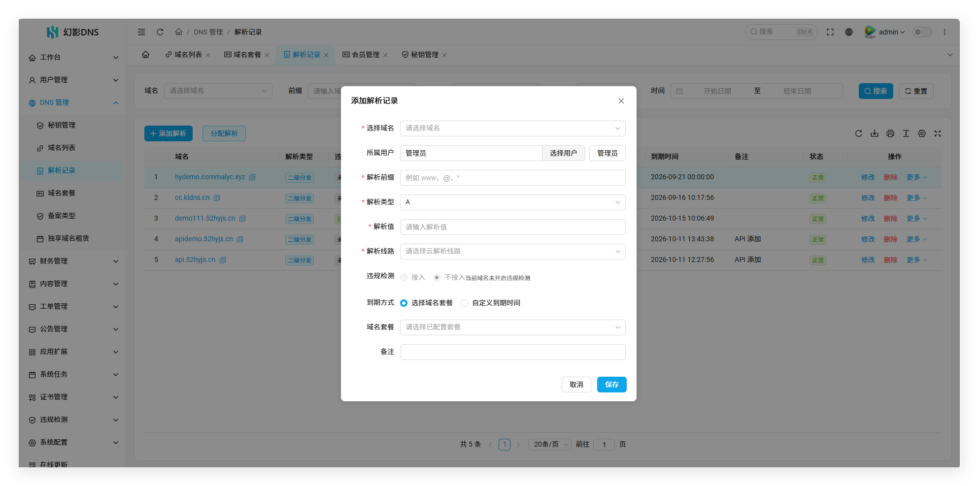The height and width of the screenshot is (486, 980).
Task: Copy domain demo111.52hyjs.cn icon
Action: tap(242, 219)
